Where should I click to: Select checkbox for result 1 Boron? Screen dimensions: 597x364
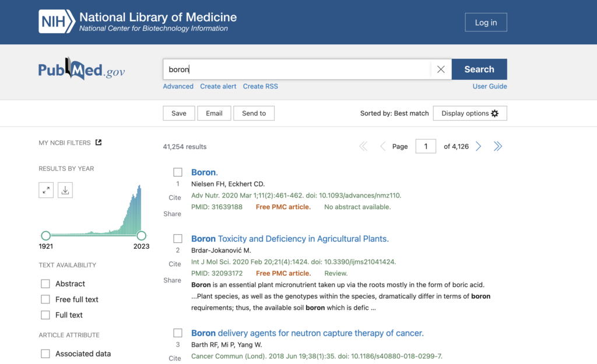[178, 172]
